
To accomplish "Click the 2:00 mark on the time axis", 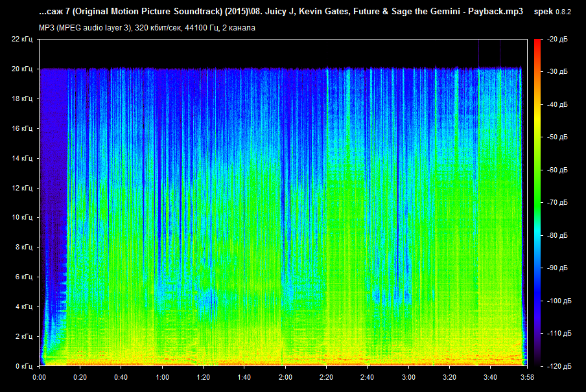I will [x=285, y=377].
